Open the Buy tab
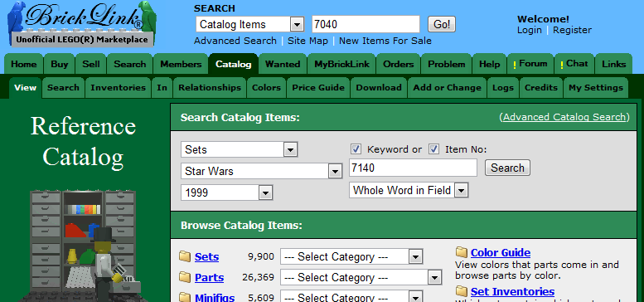The width and height of the screenshot is (644, 302). [59, 64]
